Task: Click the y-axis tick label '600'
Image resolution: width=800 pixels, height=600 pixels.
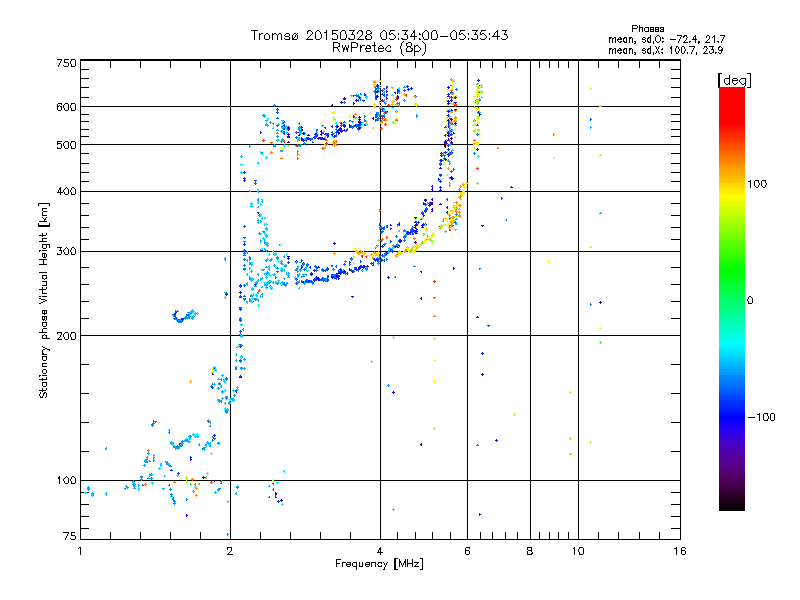Action: 67,107
